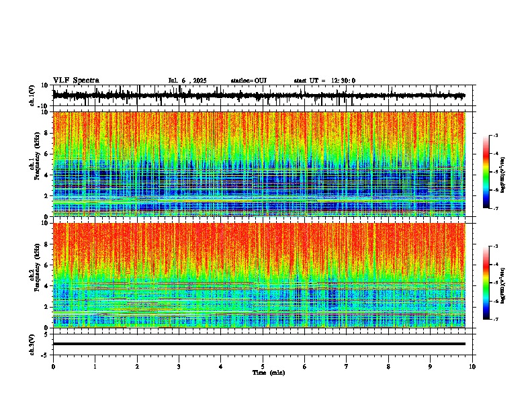Click the "6" kHz tick on ch.2 spectrogram axis
532x411 pixels.
click(47, 265)
